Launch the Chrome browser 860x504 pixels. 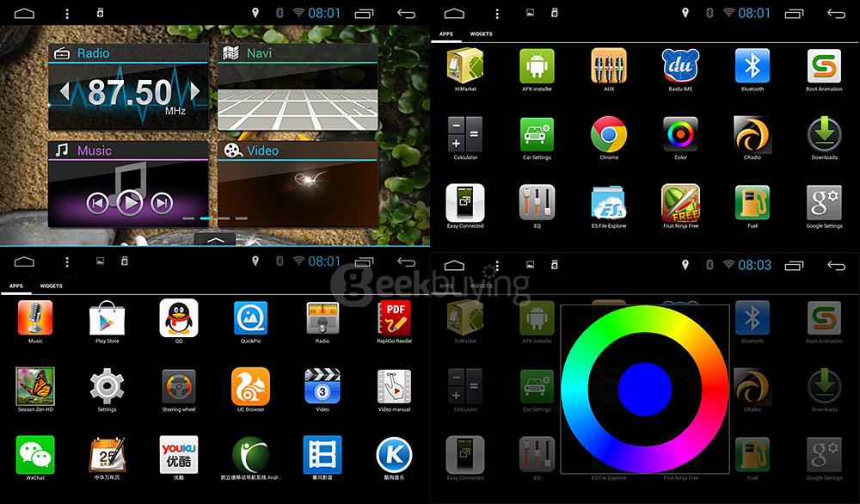tap(609, 134)
